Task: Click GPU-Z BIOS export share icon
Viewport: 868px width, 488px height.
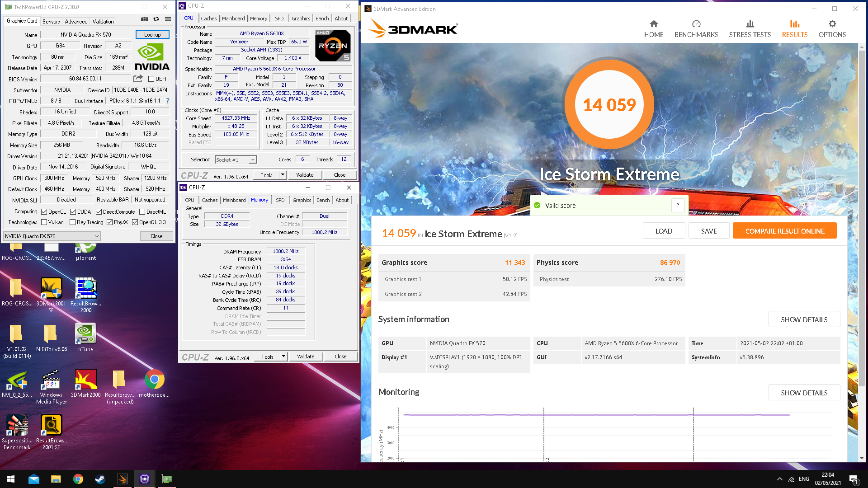Action: click(138, 79)
